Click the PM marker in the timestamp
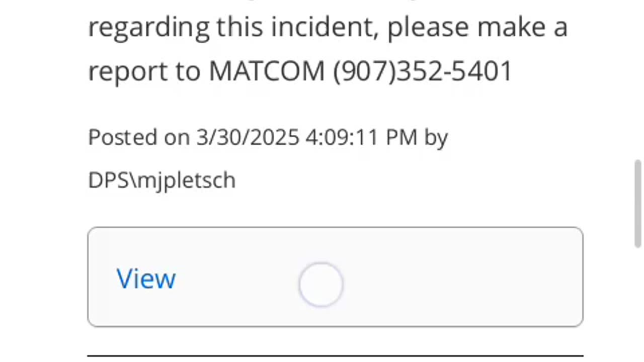 (401, 137)
